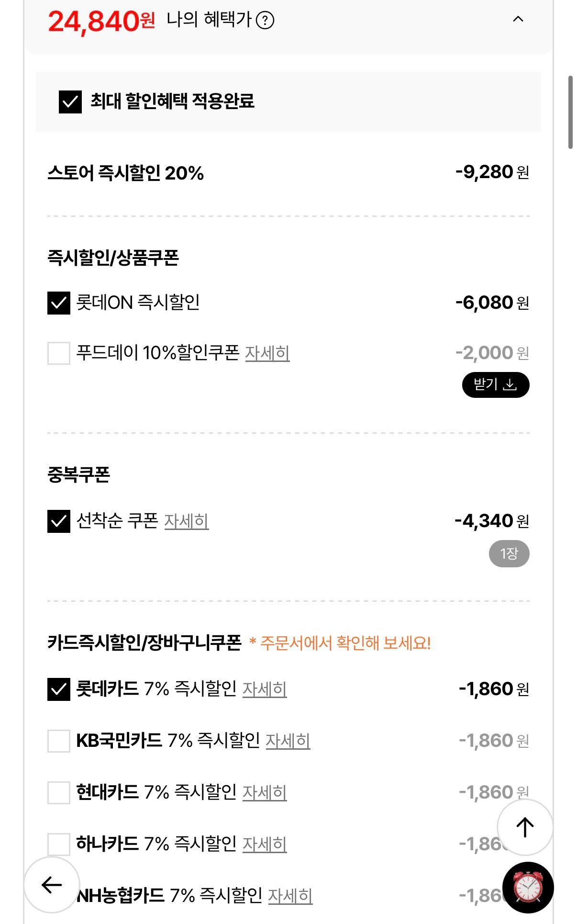The height and width of the screenshot is (924, 577).
Task: Collapse the benefits panel with the up chevron
Action: click(518, 19)
